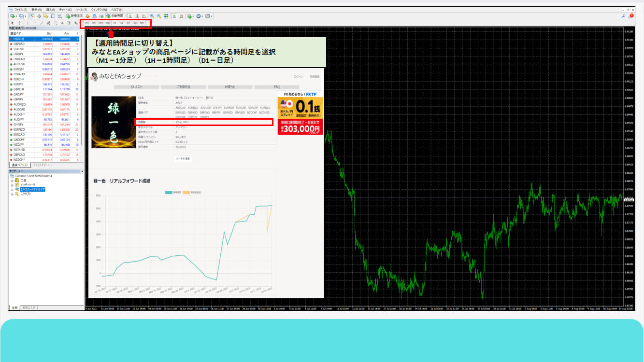The height and width of the screenshot is (362, 644).
Task: Expand the エキスパートアドバイザ tree node
Action: (x=12, y=189)
